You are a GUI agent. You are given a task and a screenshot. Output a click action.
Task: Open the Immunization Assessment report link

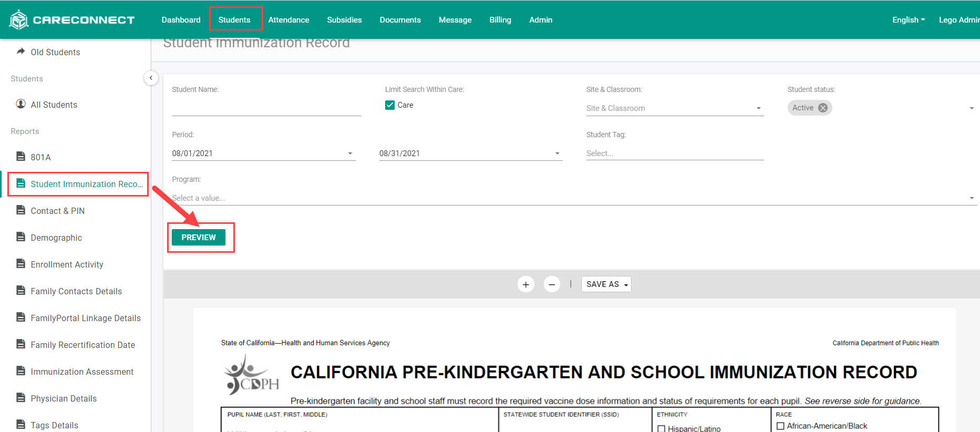tap(82, 372)
